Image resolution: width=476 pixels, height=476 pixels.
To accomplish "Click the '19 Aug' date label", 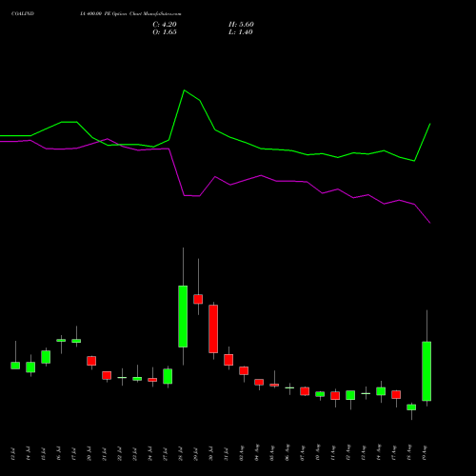I will (x=425, y=453).
